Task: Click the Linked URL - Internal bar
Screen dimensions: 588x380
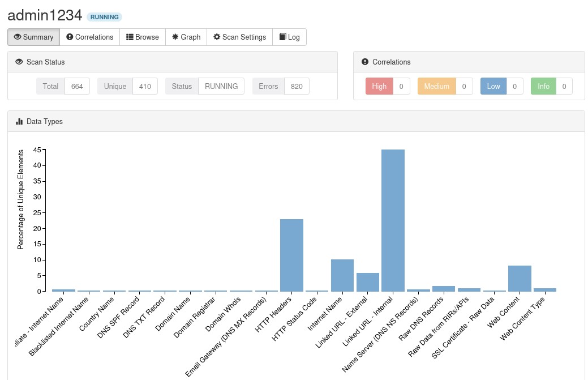Action: point(393,220)
